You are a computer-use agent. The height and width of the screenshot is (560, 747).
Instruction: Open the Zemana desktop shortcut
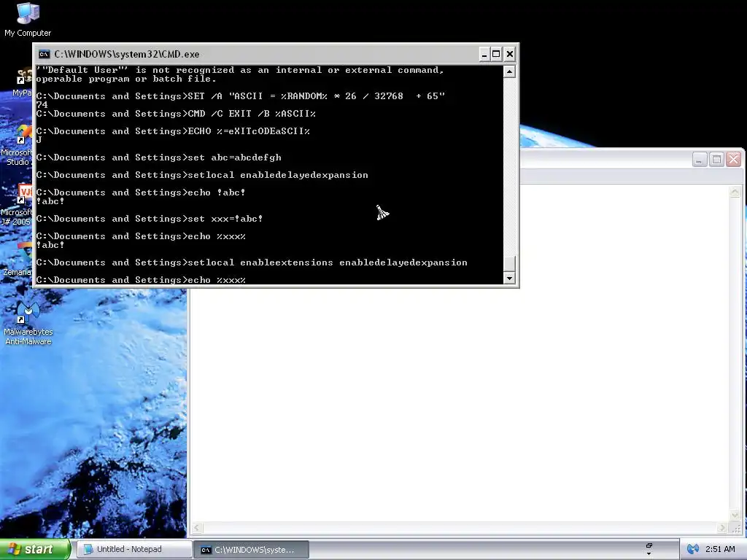(x=17, y=260)
